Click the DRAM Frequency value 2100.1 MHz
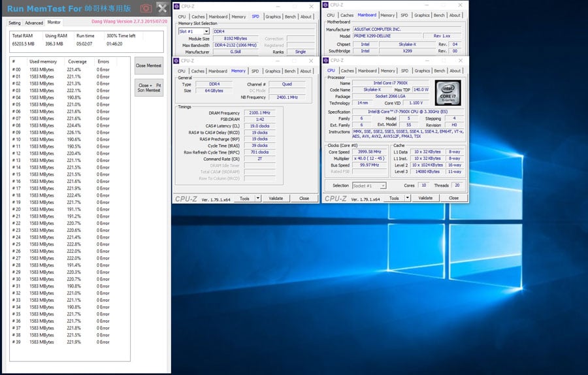Image resolution: width=588 pixels, height=375 pixels. [259, 113]
